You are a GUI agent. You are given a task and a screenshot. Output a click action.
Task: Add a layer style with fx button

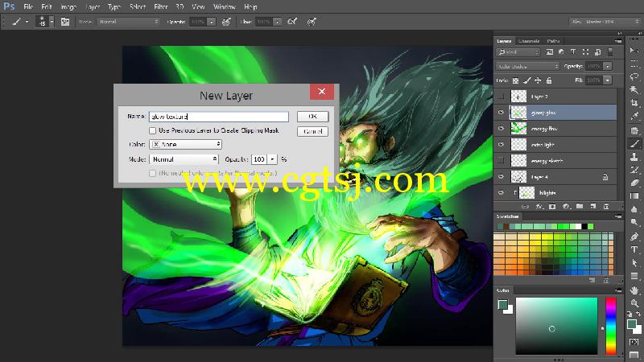(539, 207)
